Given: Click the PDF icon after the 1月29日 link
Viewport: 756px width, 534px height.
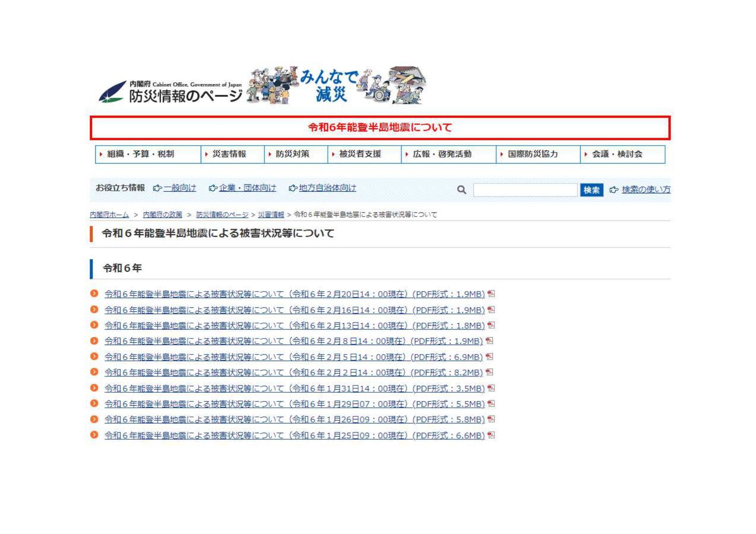Looking at the screenshot, I should click(x=491, y=404).
